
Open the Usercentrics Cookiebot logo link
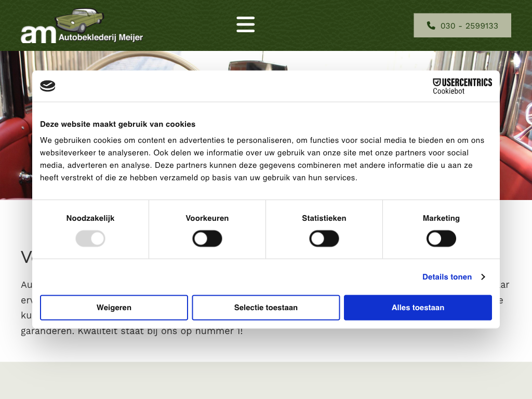coord(462,86)
